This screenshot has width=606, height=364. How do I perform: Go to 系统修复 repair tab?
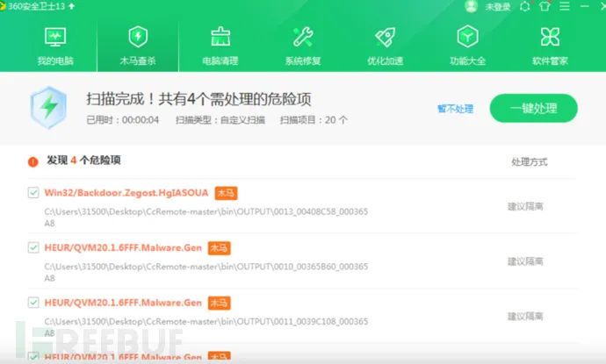click(303, 46)
